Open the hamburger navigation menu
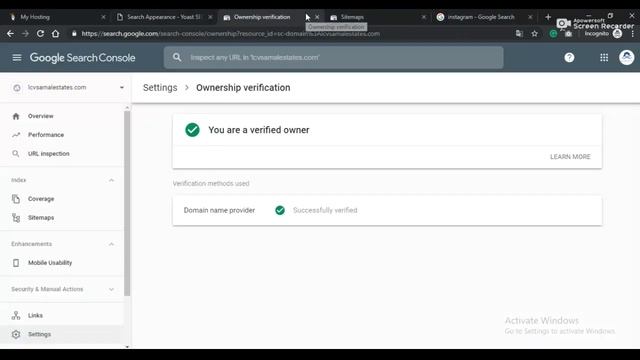640x360 pixels. [x=17, y=58]
